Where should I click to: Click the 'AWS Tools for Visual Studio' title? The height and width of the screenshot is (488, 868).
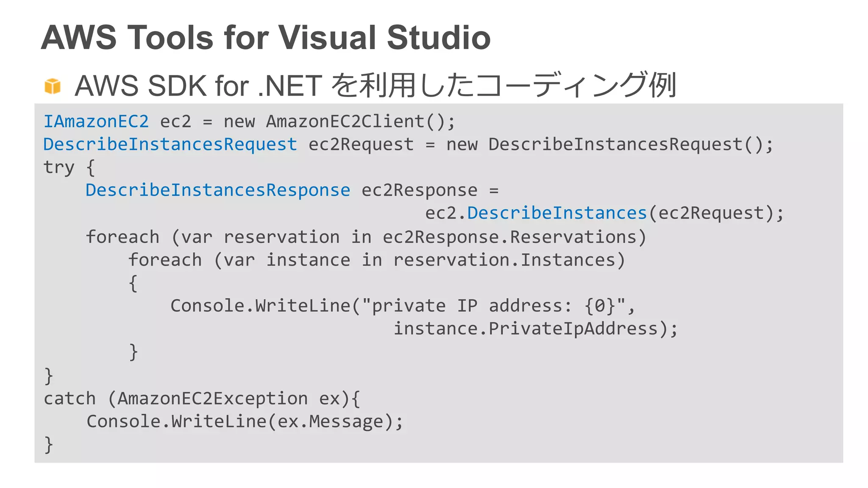tap(266, 37)
